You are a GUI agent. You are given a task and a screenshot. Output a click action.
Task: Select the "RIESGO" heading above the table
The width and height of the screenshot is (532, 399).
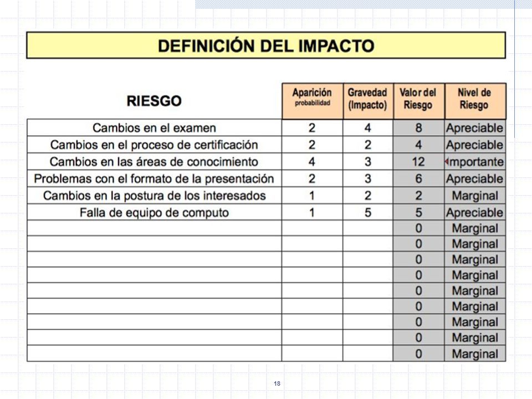coord(154,101)
